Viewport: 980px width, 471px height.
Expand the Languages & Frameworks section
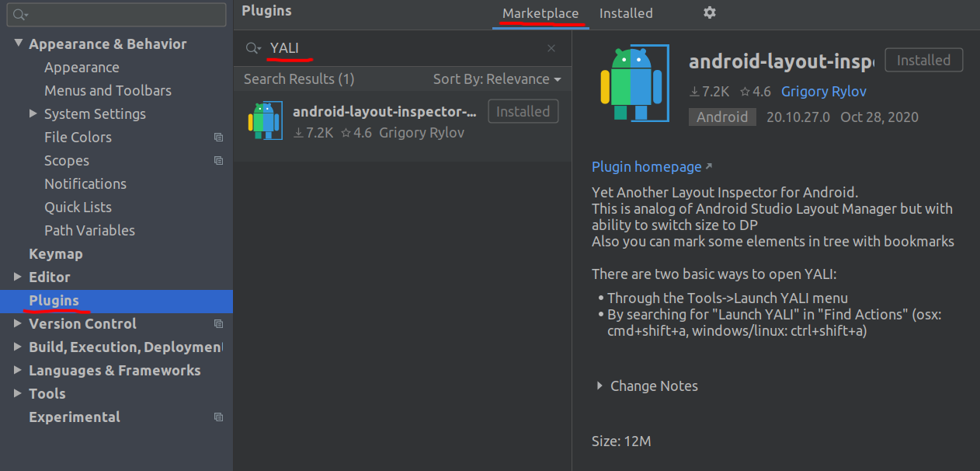pyautogui.click(x=18, y=370)
